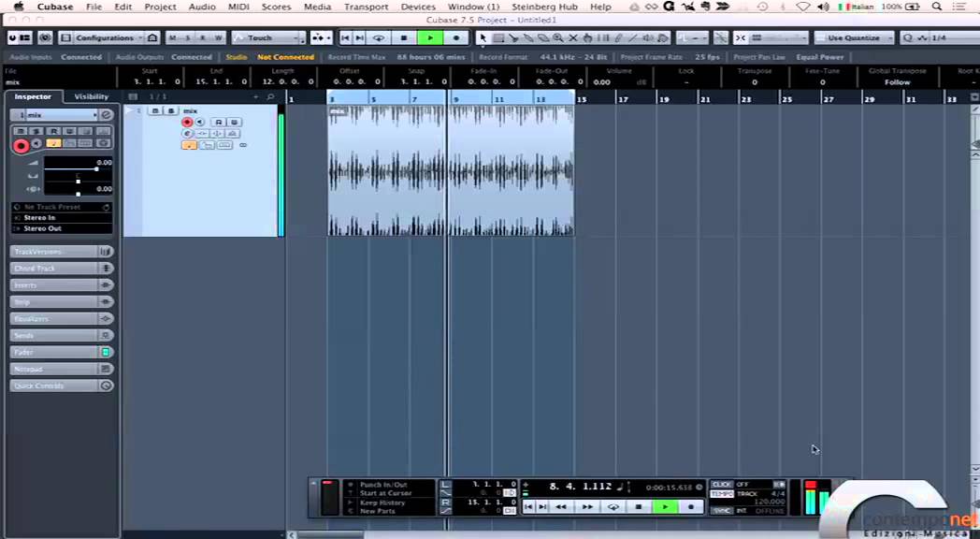Go to previous marker in toolbar
Image resolution: width=980 pixels, height=539 pixels.
tap(346, 38)
